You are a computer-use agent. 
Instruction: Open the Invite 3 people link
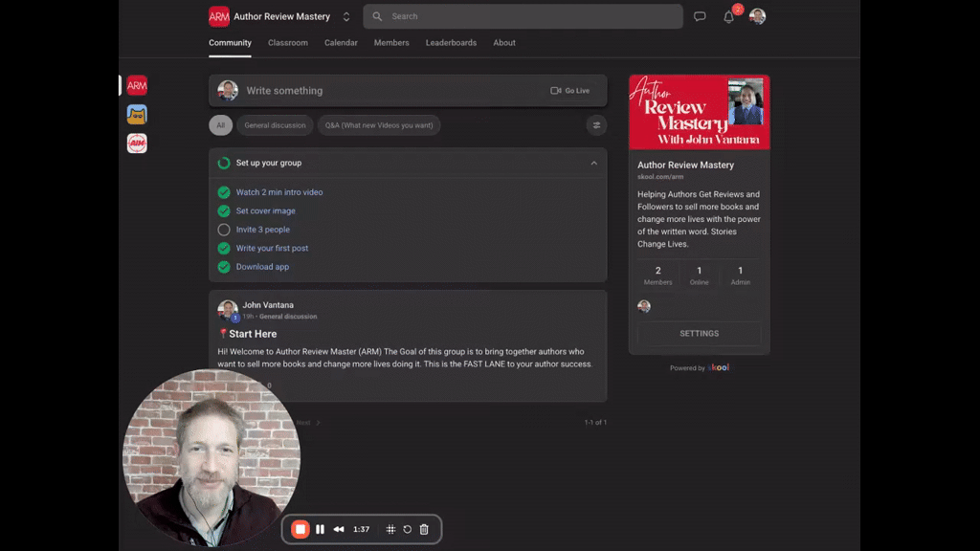[262, 230]
